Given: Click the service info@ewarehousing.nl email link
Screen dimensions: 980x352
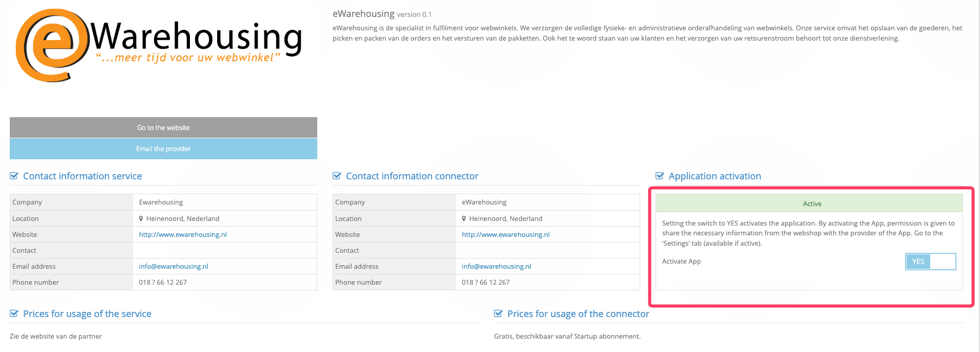Looking at the screenshot, I should point(174,267).
